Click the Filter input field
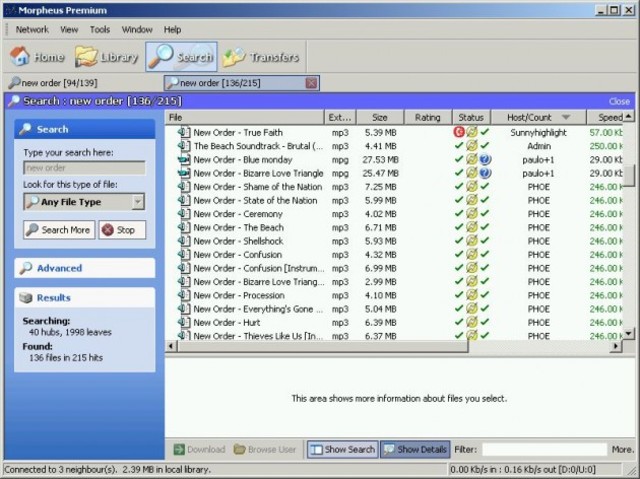 (544, 449)
